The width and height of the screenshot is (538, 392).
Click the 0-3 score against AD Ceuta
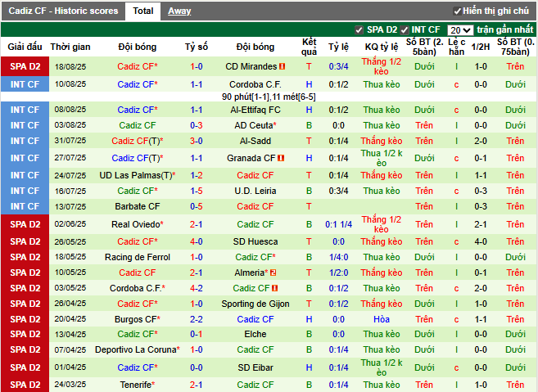pyautogui.click(x=197, y=125)
